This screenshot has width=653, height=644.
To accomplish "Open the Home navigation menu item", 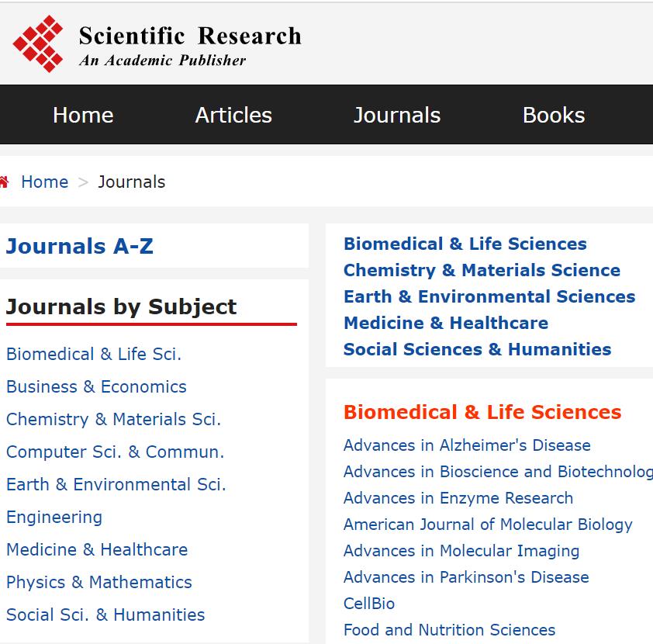I will [83, 115].
